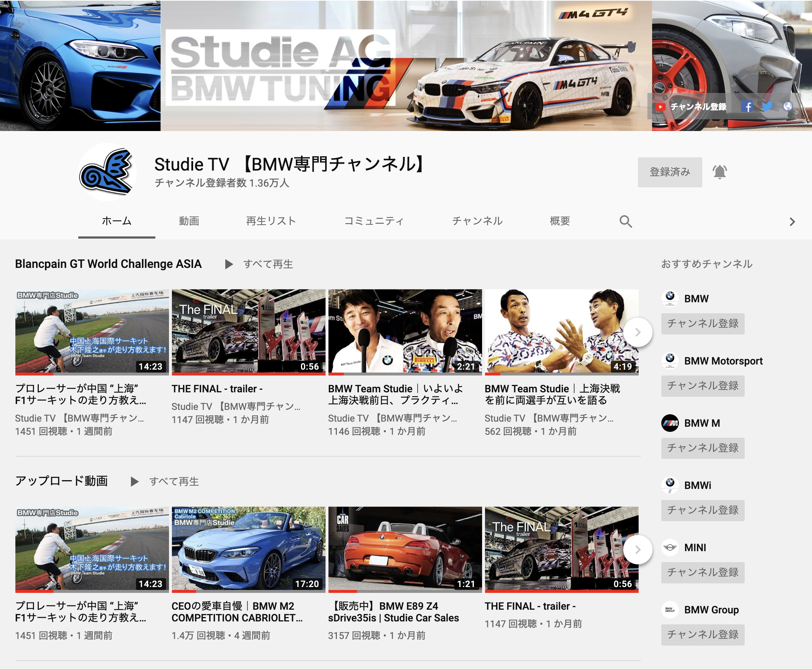The height and width of the screenshot is (669, 812).
Task: Click すべて再生 for the Blancpain playlist
Action: pyautogui.click(x=268, y=264)
